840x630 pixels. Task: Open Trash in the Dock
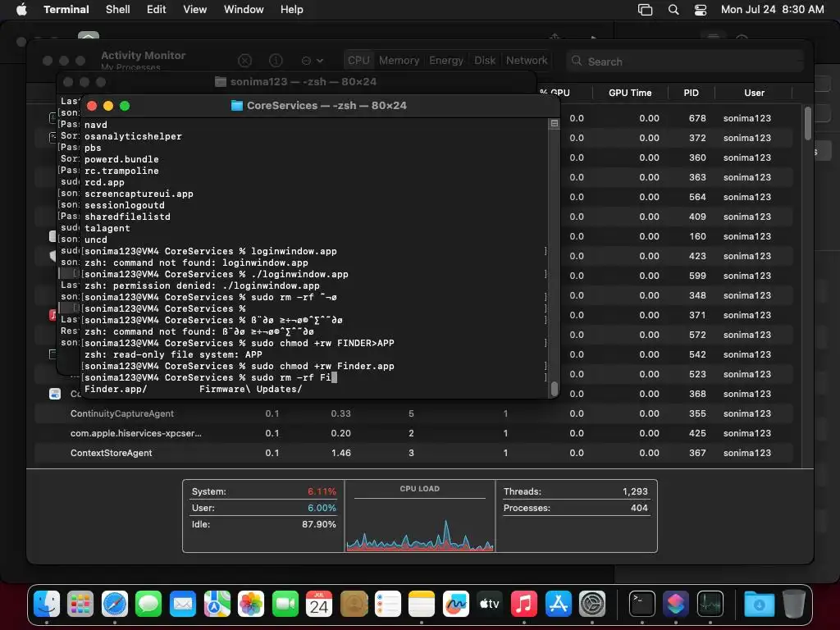click(794, 605)
